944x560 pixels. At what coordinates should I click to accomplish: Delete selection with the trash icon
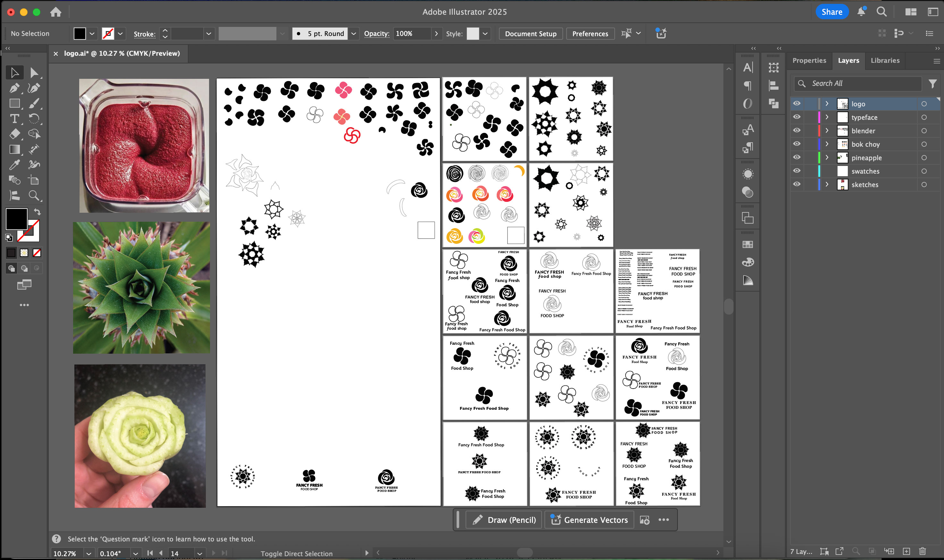click(x=923, y=551)
